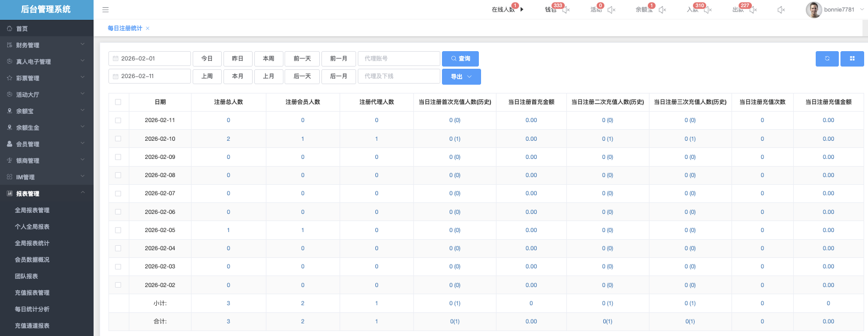Viewport: 868px width, 336px height.
Task: Click the 代理账号 input field
Action: click(x=399, y=59)
